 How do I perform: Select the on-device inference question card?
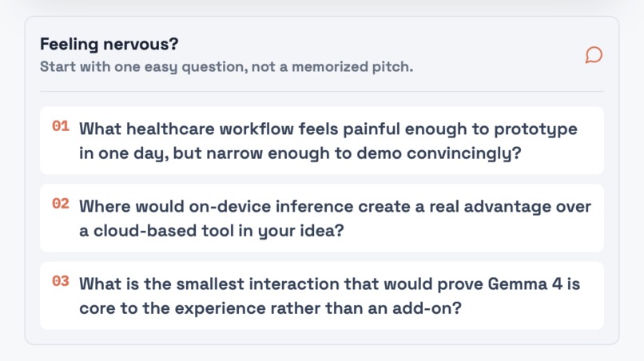321,218
